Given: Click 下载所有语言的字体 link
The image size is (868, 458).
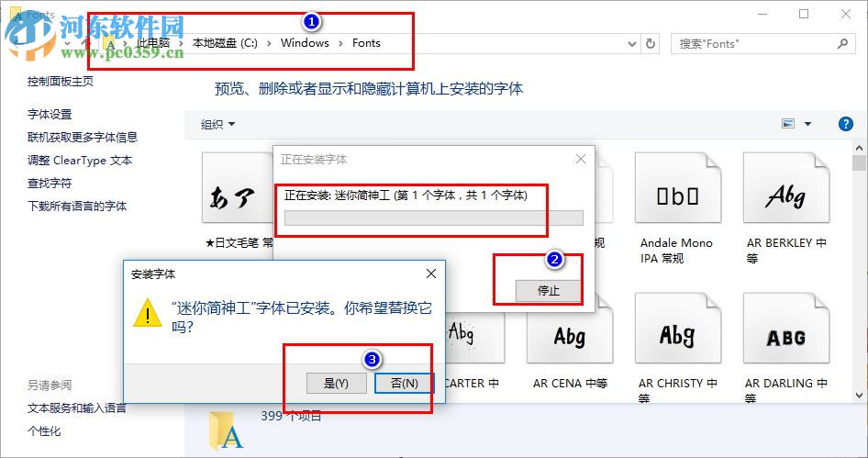Looking at the screenshot, I should pos(77,206).
